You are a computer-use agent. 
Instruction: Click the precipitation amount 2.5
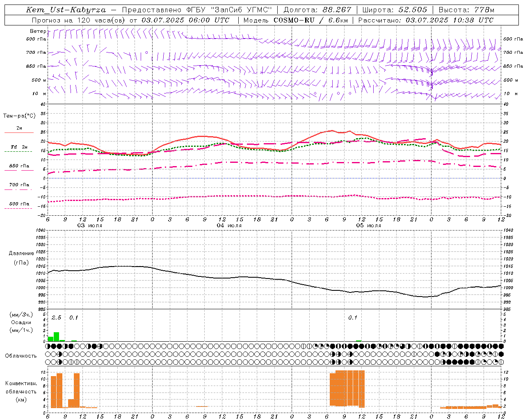click(x=56, y=317)
